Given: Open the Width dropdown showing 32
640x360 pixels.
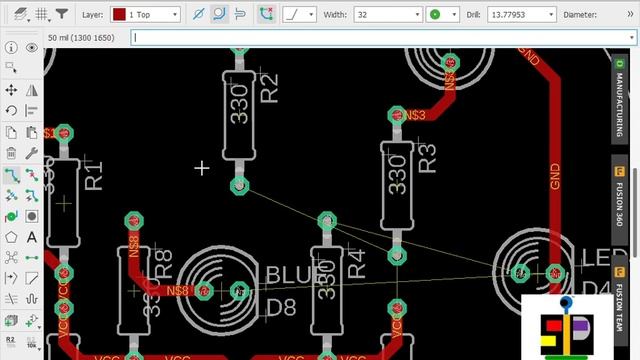Looking at the screenshot, I should point(388,15).
